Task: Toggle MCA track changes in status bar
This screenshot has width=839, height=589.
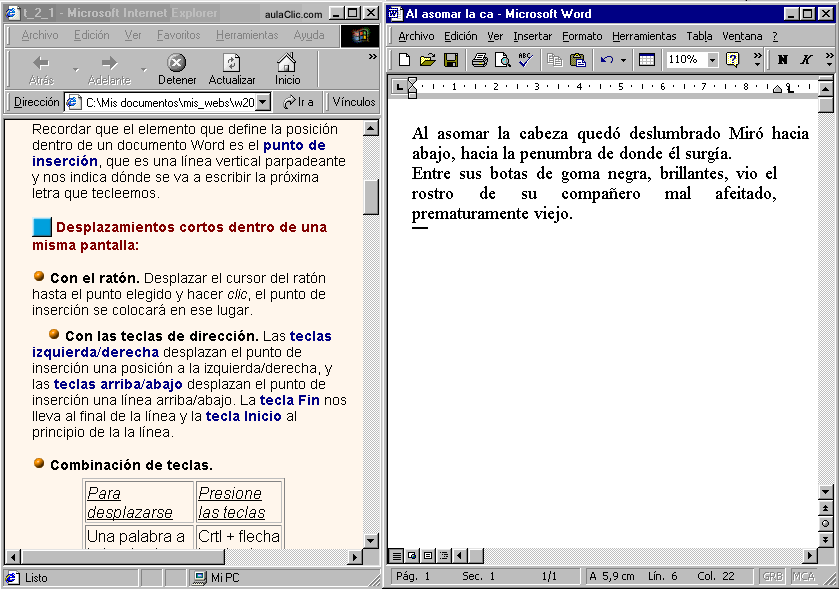Action: pyautogui.click(x=804, y=576)
